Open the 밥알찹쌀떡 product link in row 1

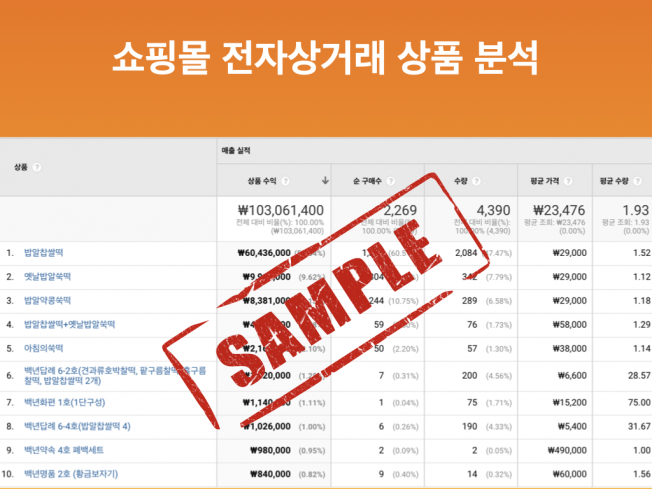tap(44, 252)
